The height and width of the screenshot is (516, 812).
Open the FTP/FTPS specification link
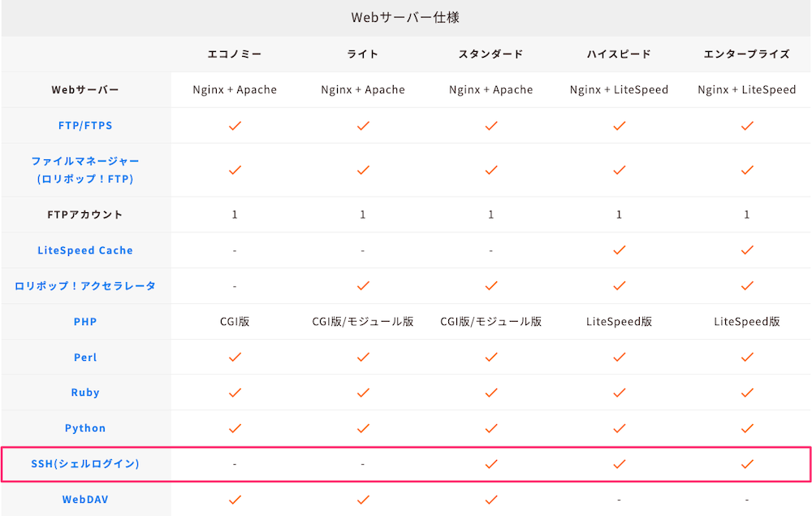[85, 126]
